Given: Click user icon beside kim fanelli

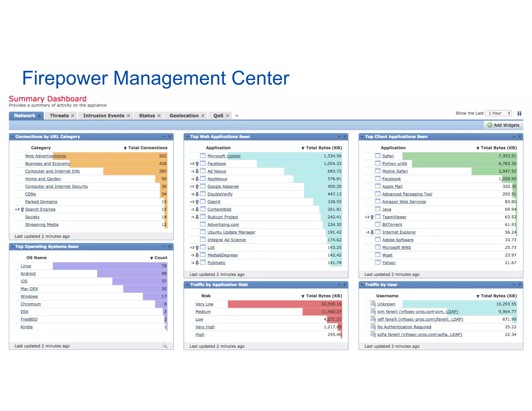Looking at the screenshot, I should click(373, 311).
